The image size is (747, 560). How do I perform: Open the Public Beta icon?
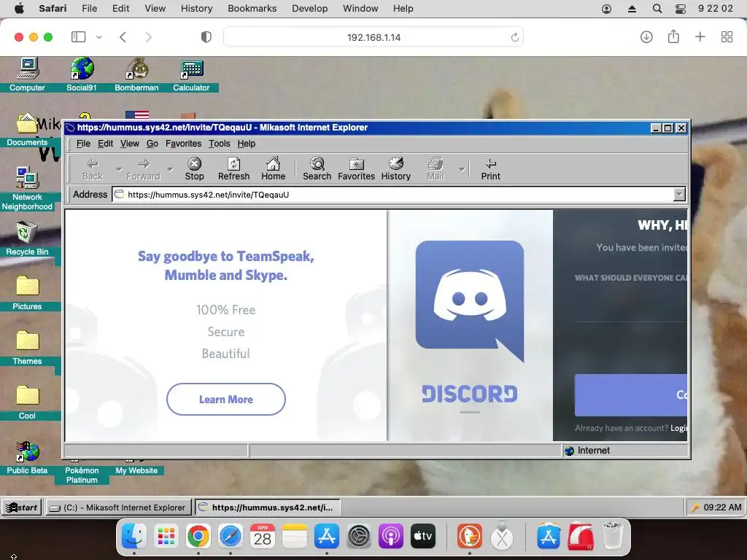tap(27, 458)
